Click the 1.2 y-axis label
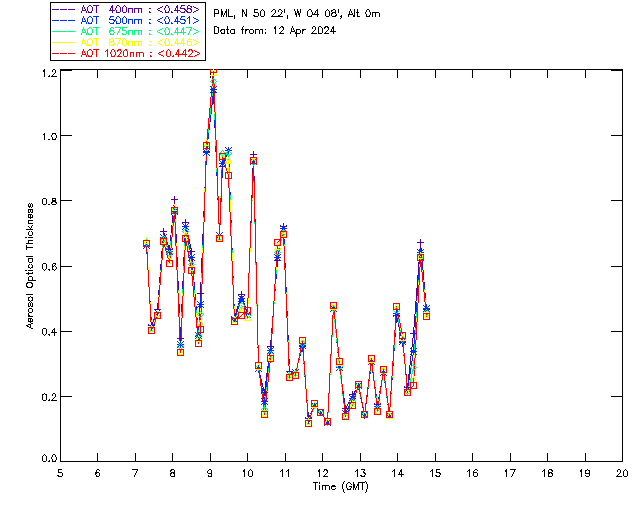This screenshot has width=640, height=512. pyautogui.click(x=49, y=73)
